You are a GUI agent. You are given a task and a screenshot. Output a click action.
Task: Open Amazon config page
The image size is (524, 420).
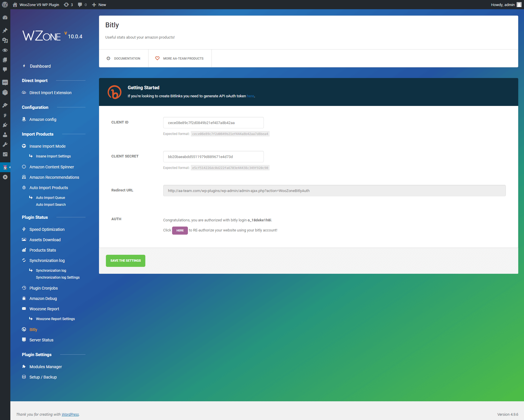43,119
